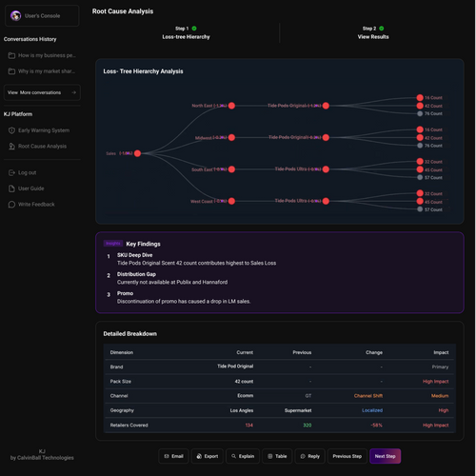Click folder icon beside 'How is my business' conversation
The width and height of the screenshot is (476, 476).
click(11, 55)
